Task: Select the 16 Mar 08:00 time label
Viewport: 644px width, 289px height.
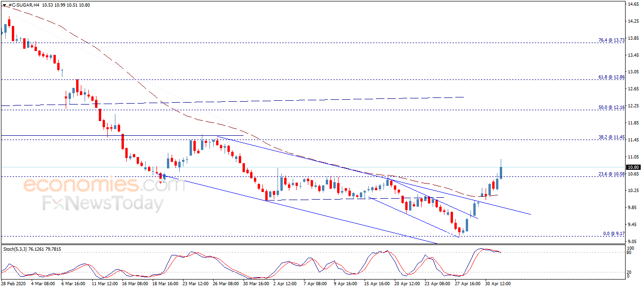Action: (134, 284)
